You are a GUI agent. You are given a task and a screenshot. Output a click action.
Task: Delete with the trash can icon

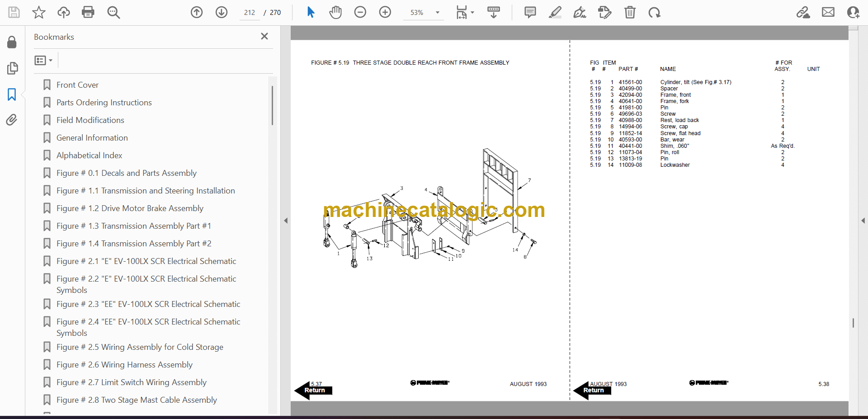(630, 12)
